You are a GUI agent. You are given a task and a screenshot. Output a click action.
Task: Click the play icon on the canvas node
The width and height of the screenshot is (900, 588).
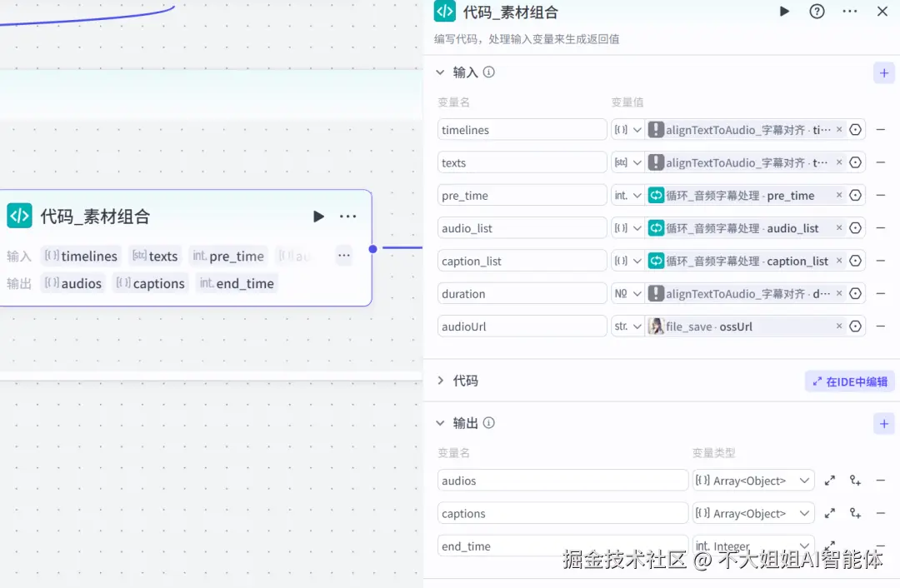318,216
